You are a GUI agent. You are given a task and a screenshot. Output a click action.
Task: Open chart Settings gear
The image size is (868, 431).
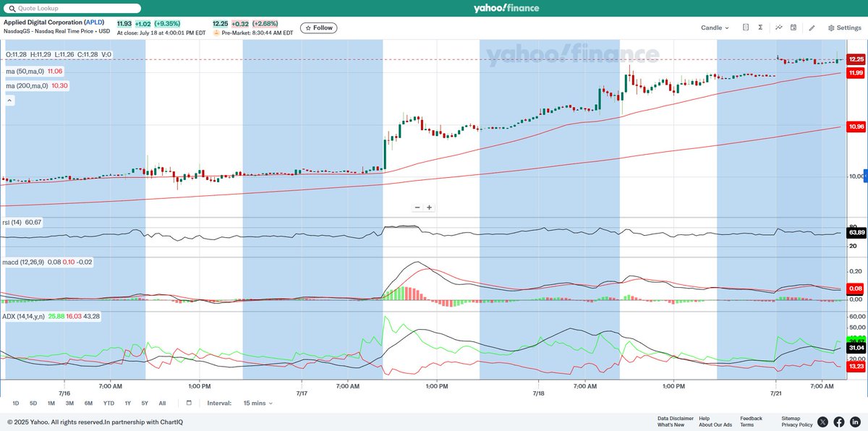click(844, 27)
